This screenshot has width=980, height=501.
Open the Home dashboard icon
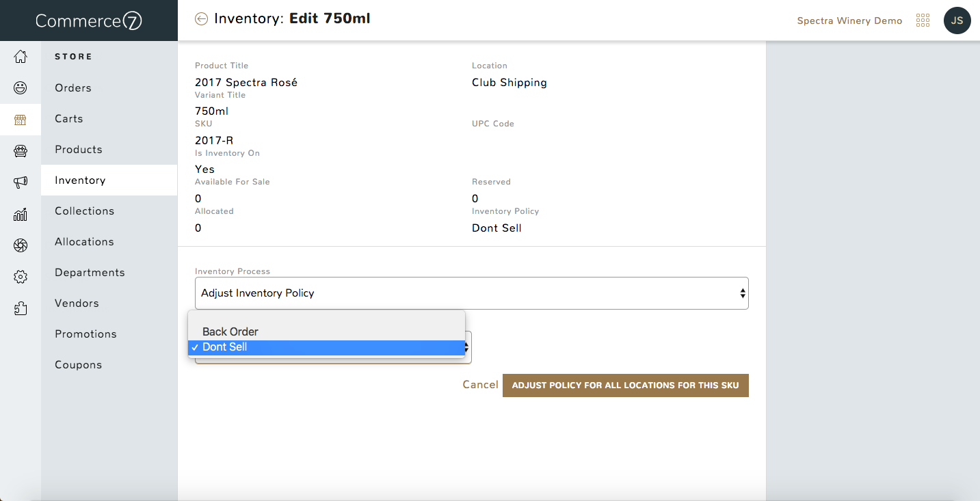coord(21,57)
